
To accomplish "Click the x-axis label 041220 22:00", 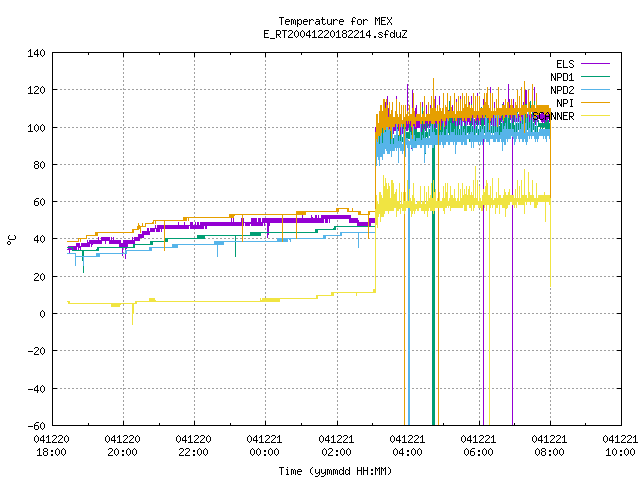I will click(193, 446).
